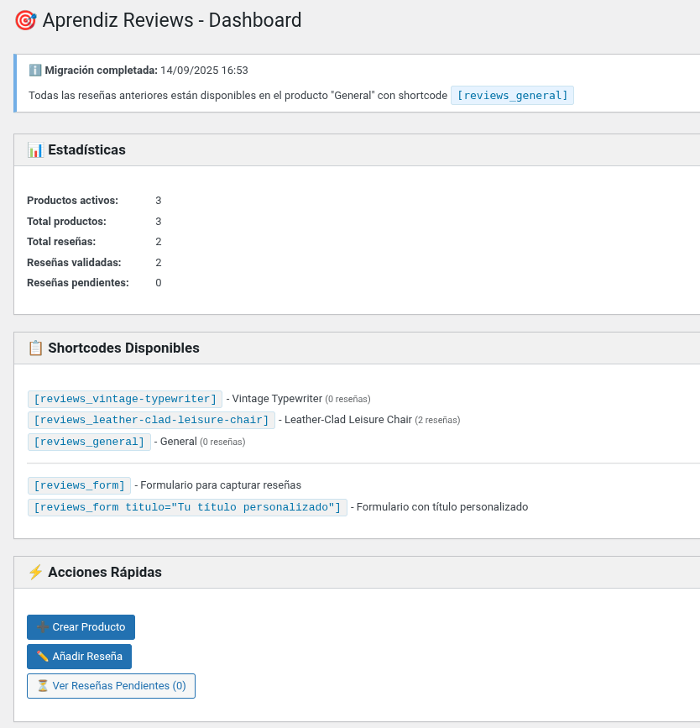Click the info icon in migration notice
700x728 pixels.
pos(35,71)
